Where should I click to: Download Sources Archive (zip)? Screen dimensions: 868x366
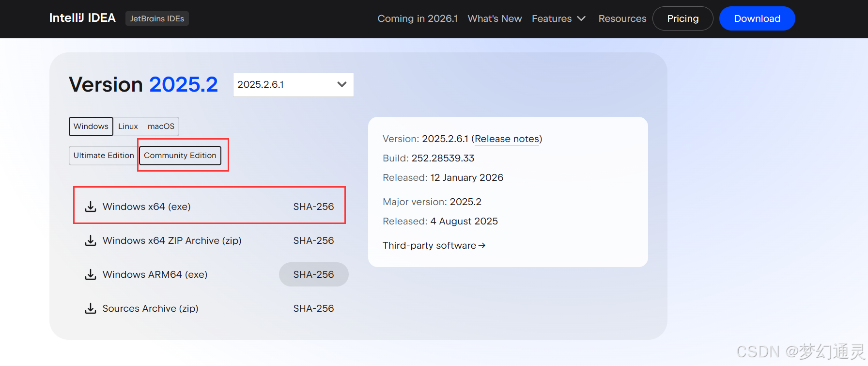pos(151,308)
